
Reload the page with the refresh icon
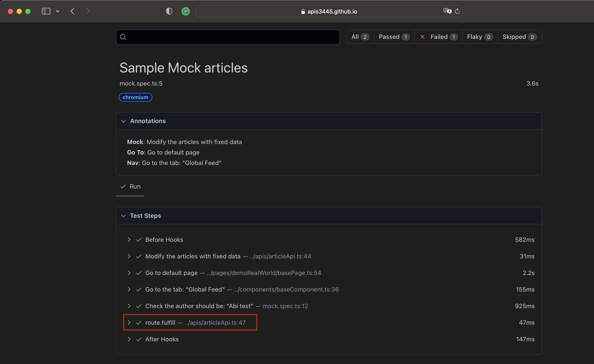[x=457, y=11]
